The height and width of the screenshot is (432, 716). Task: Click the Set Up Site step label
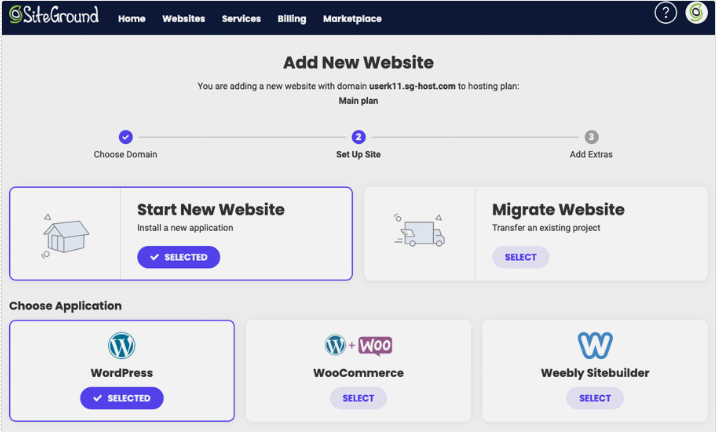point(358,154)
